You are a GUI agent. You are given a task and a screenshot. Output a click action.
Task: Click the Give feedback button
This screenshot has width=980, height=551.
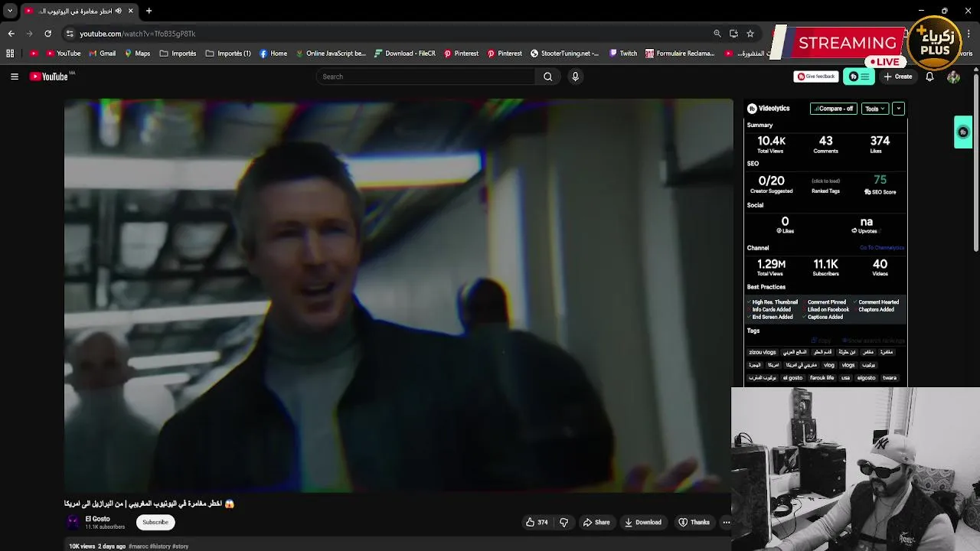pos(815,77)
